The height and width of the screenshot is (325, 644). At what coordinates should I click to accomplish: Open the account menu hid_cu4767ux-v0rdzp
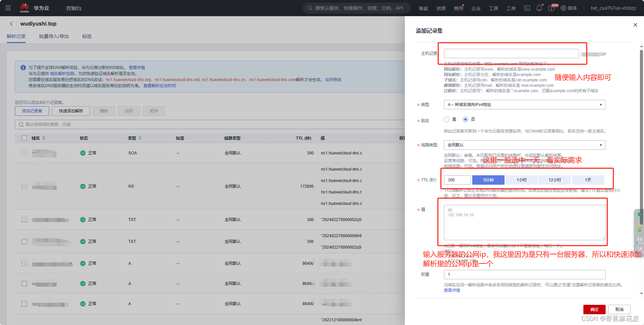(x=613, y=8)
